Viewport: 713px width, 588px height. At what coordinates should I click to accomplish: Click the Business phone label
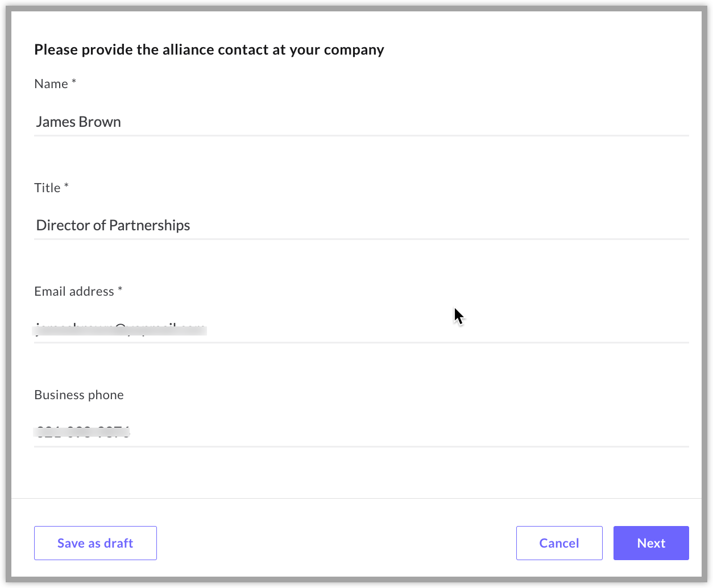click(79, 395)
